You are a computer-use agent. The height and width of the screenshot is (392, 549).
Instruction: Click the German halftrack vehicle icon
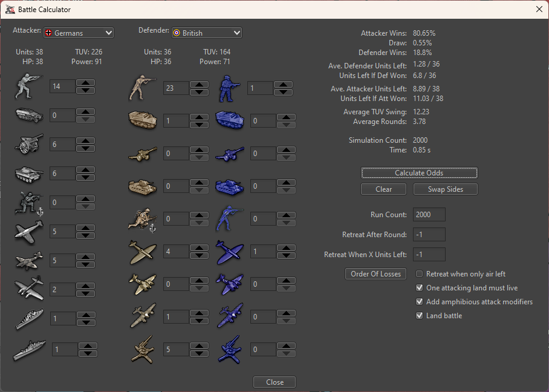(28, 115)
